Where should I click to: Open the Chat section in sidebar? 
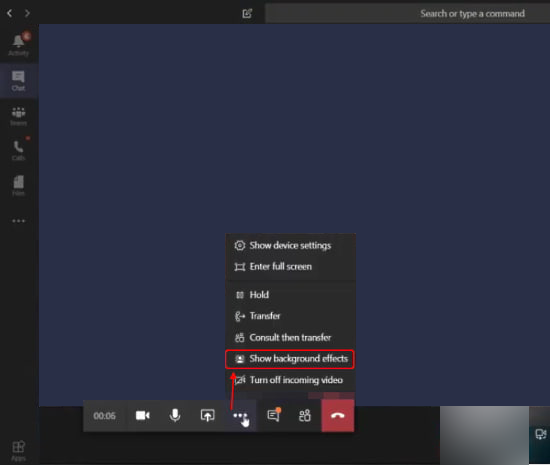[18, 81]
